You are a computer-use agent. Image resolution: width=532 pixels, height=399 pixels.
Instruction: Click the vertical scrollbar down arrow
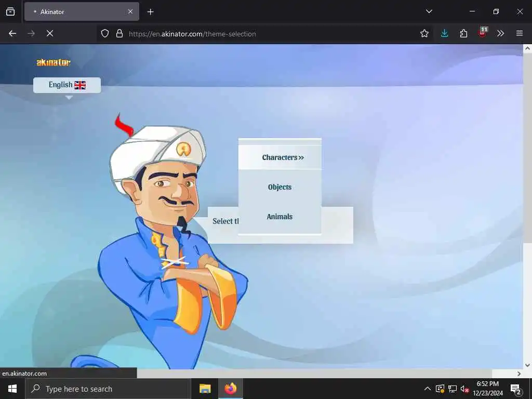click(x=527, y=365)
